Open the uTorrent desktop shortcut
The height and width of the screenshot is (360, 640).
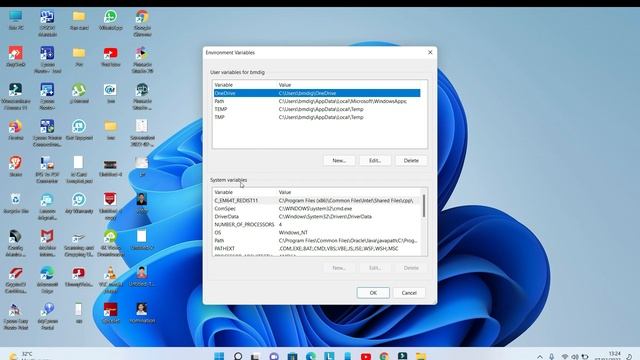(x=79, y=93)
